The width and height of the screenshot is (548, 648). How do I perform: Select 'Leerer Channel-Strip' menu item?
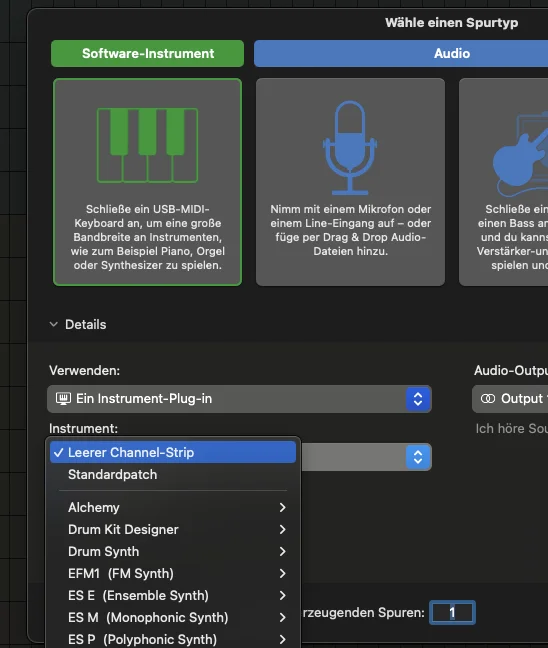173,452
